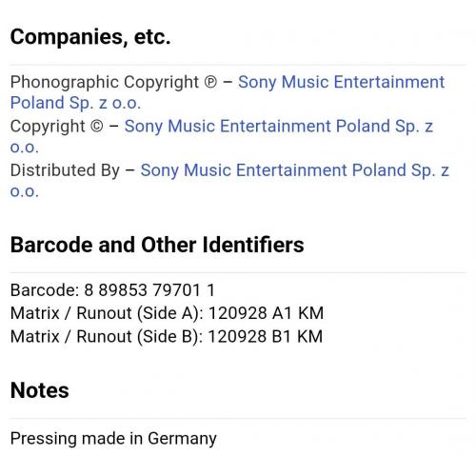Click the ℗ phonographic copyright symbol
476x476 pixels.
coord(210,83)
